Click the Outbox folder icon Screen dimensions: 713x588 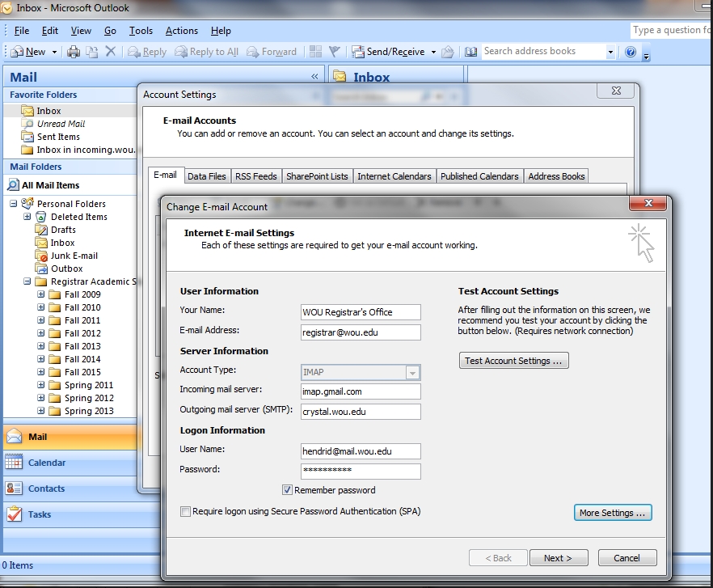(x=41, y=269)
